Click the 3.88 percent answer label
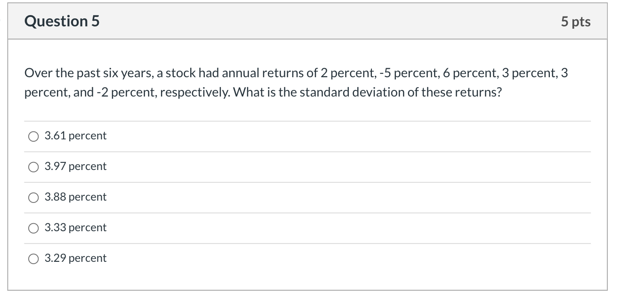This screenshot has width=644, height=291. point(74,197)
